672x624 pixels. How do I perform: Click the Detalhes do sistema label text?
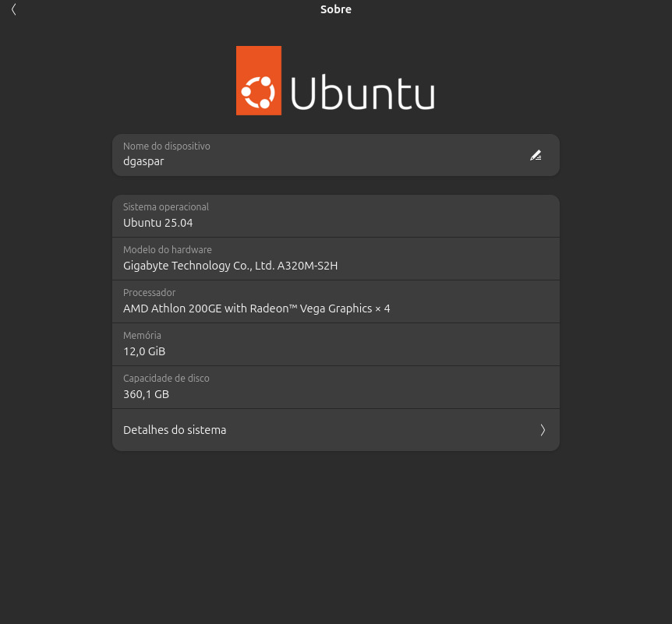pyautogui.click(x=175, y=430)
